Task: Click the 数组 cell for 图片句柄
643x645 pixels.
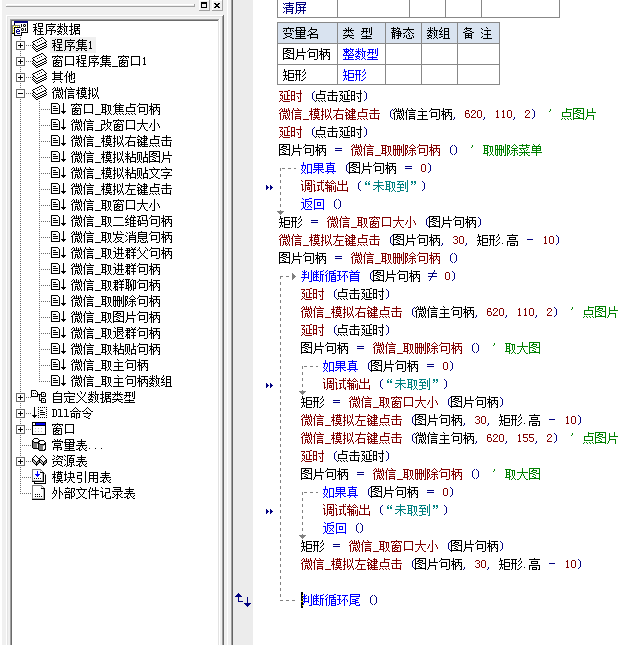Action: tap(439, 54)
